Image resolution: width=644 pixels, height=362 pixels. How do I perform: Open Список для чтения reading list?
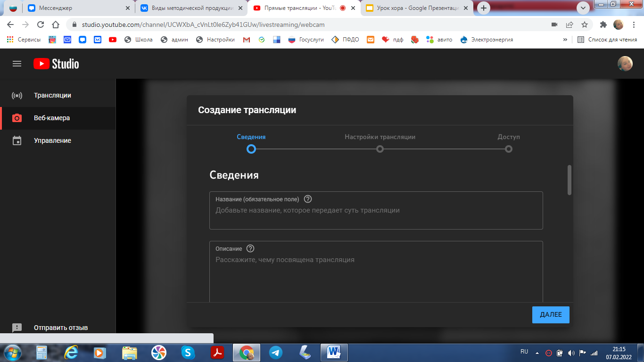(608, 40)
